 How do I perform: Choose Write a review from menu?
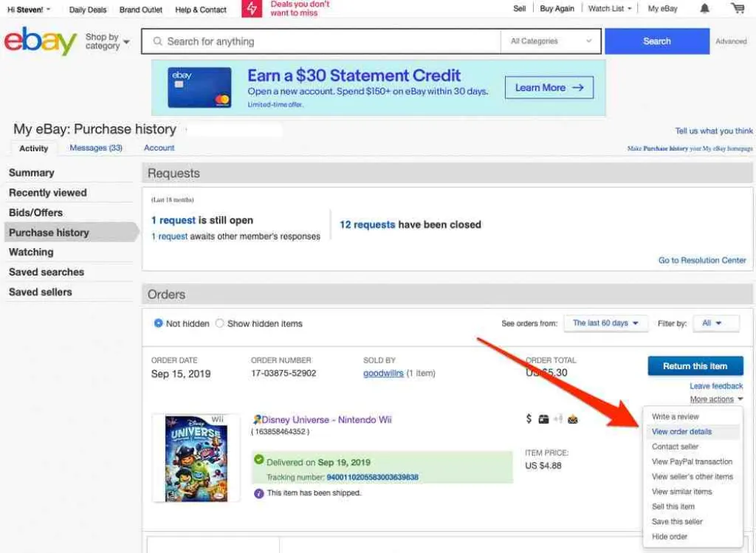(x=675, y=416)
